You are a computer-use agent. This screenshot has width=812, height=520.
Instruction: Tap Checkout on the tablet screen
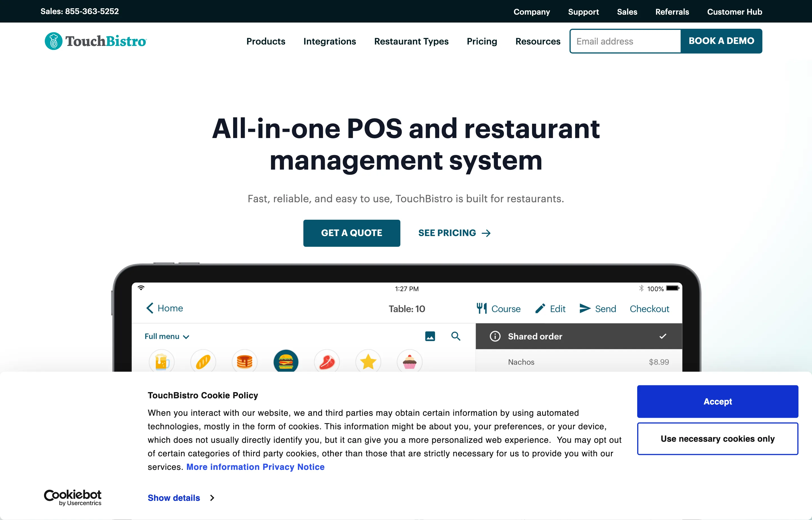650,309
